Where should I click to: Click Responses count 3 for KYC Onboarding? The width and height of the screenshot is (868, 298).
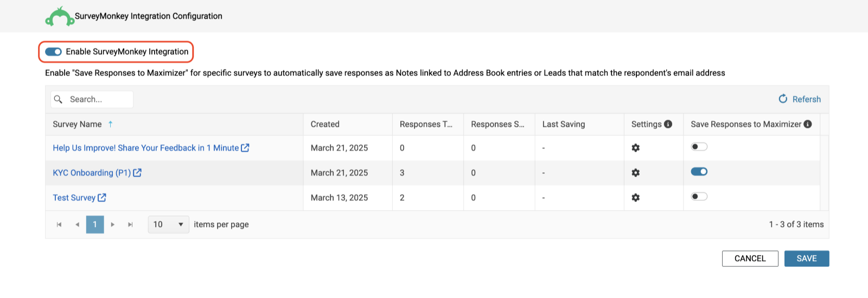pos(402,173)
